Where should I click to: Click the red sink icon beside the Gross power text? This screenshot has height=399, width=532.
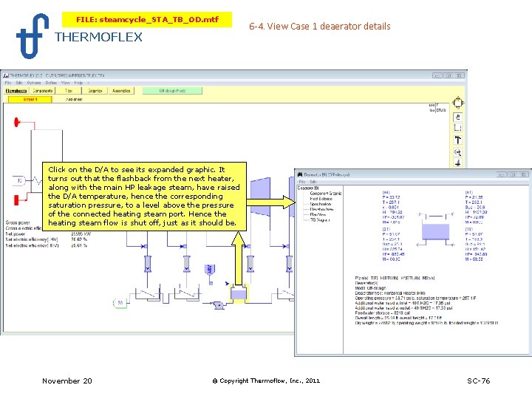pyautogui.click(x=16, y=199)
